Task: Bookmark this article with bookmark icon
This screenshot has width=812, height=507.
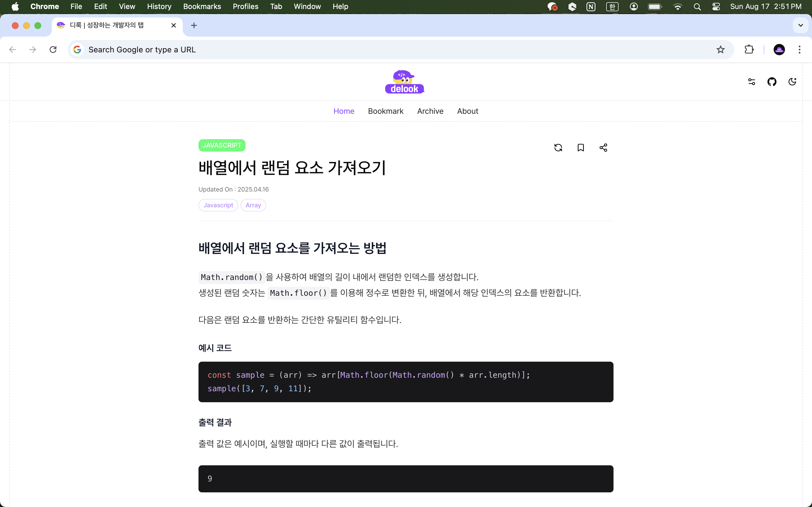Action: click(x=581, y=148)
